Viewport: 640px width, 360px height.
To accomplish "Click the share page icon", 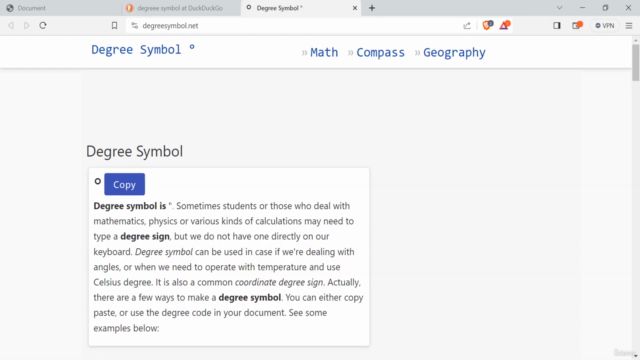I will (x=467, y=25).
